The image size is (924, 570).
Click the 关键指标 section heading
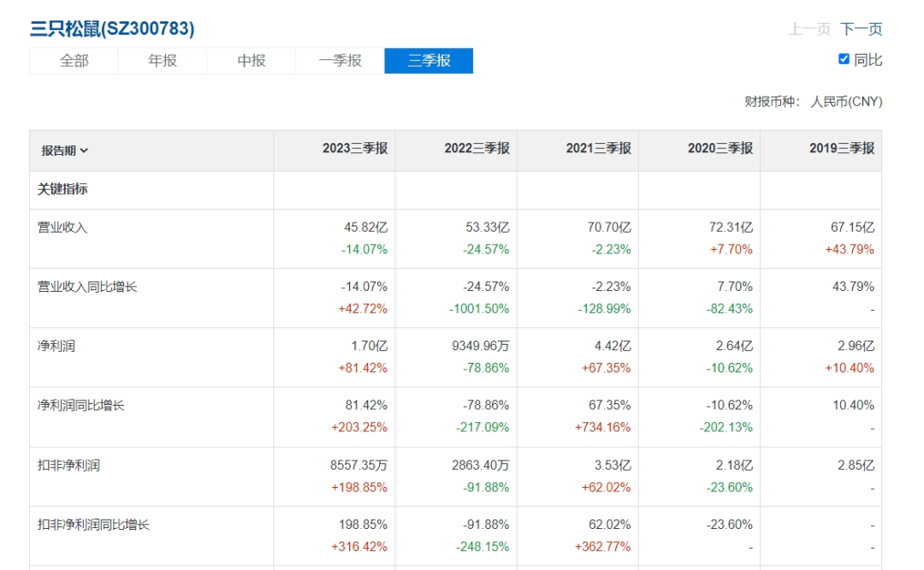pyautogui.click(x=62, y=189)
